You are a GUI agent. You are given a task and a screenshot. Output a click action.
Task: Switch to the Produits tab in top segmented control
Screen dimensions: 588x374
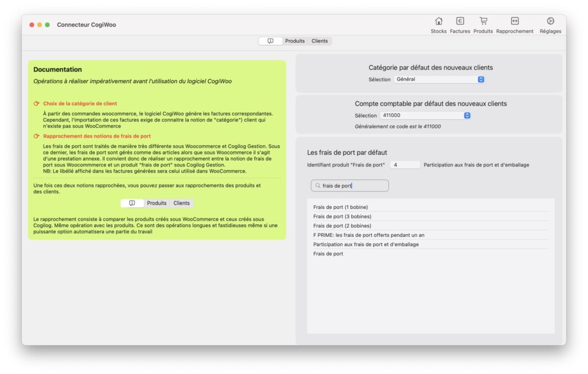[295, 41]
